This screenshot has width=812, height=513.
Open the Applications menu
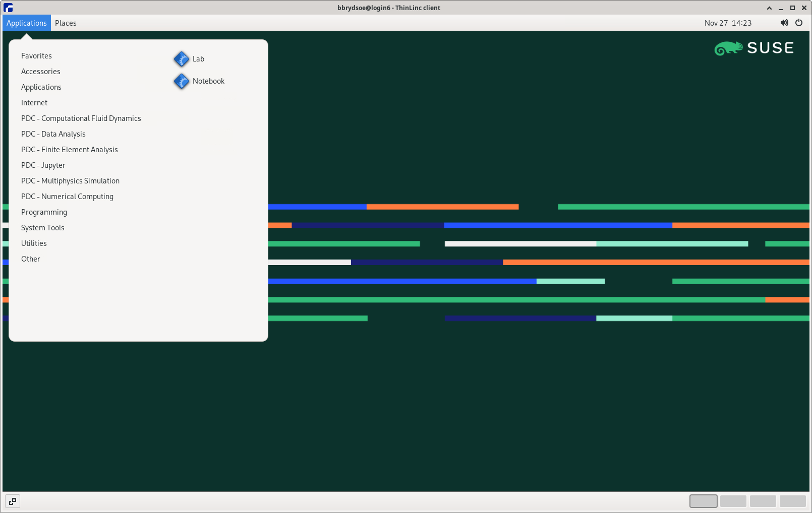pyautogui.click(x=27, y=23)
